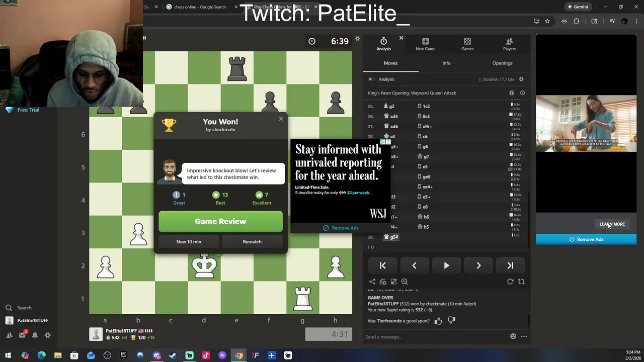Open Windows Start menu
Viewport: 644px width, 362px height.
pyautogui.click(x=8, y=355)
